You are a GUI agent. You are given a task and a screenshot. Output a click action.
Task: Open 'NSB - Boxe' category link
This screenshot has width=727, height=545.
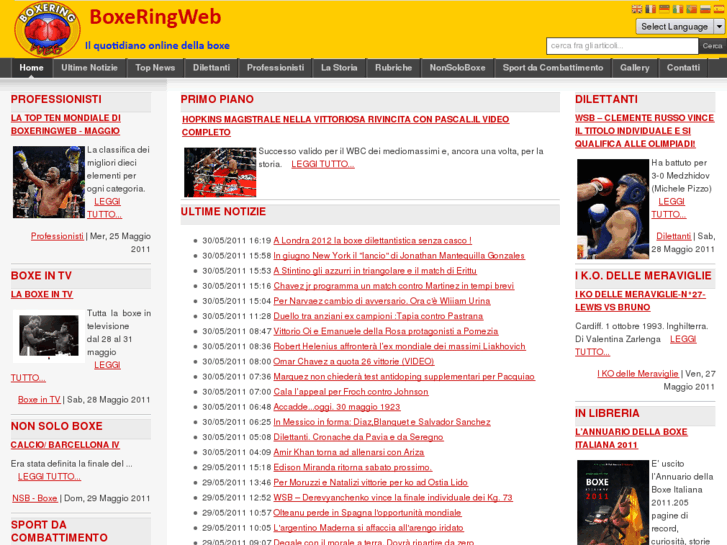35,498
